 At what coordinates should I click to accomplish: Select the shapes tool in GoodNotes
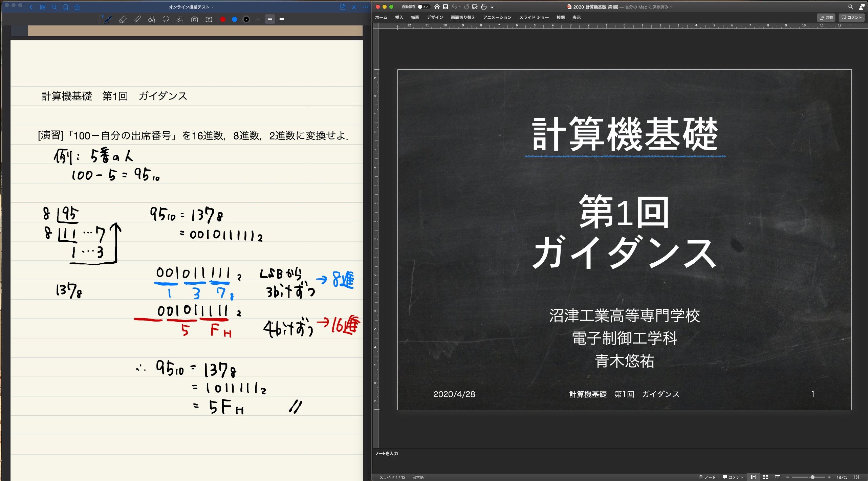tap(152, 19)
